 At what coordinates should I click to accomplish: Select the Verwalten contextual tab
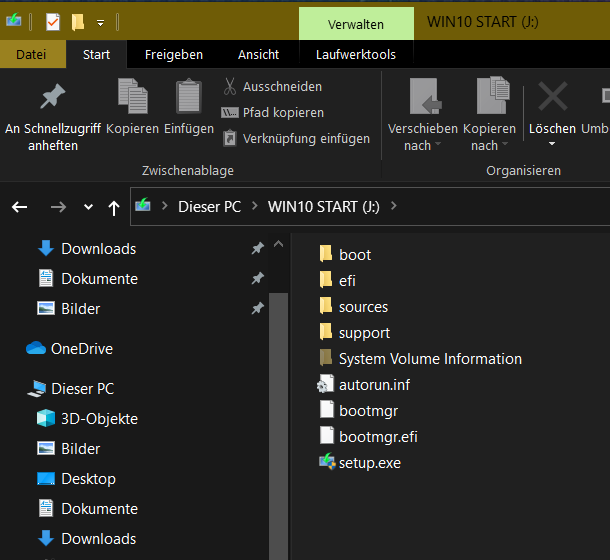pyautogui.click(x=356, y=24)
